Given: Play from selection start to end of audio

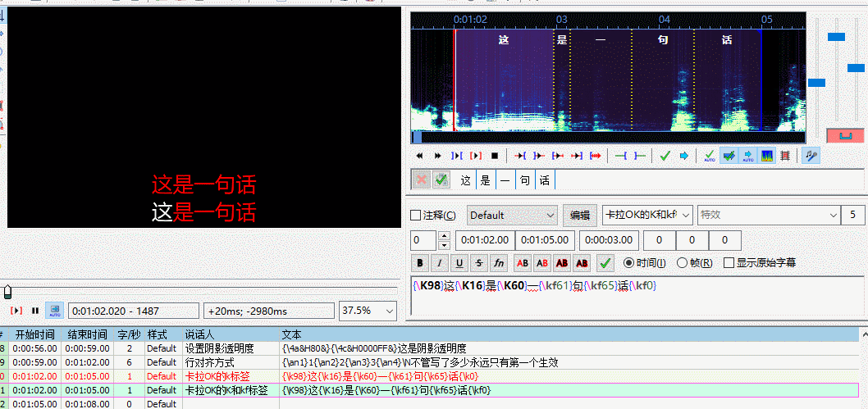Looking at the screenshot, I should [596, 156].
